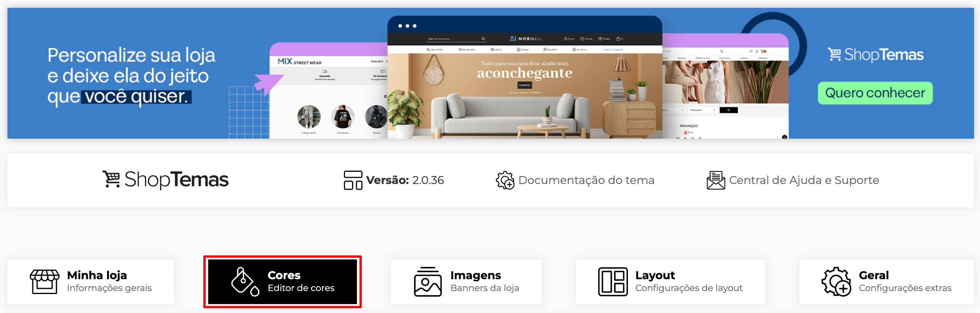Click the storefront icon for Minha loja
The width and height of the screenshot is (980, 313).
click(45, 281)
